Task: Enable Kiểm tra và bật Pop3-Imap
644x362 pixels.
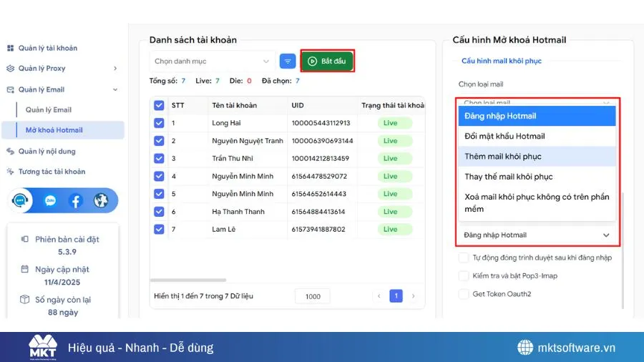Action: click(x=464, y=276)
